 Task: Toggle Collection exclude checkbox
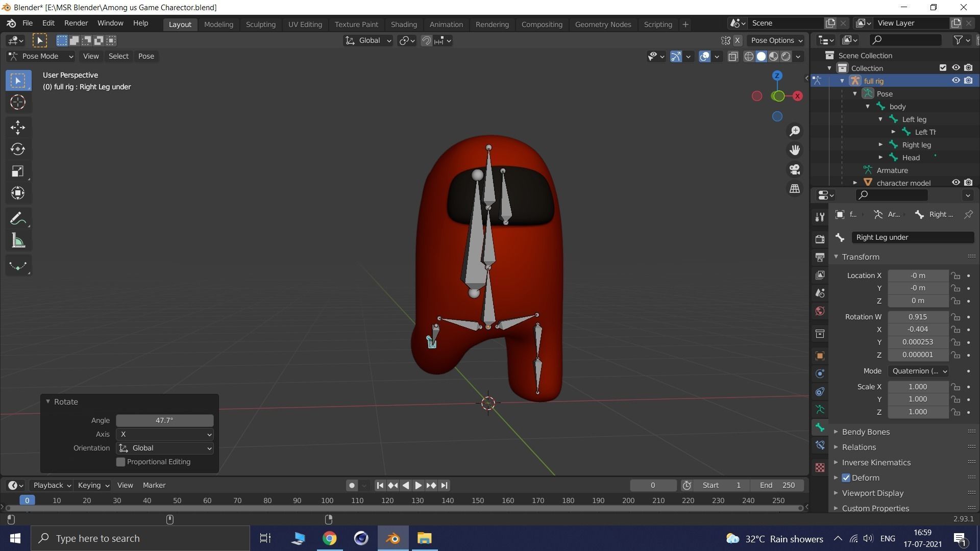(943, 68)
